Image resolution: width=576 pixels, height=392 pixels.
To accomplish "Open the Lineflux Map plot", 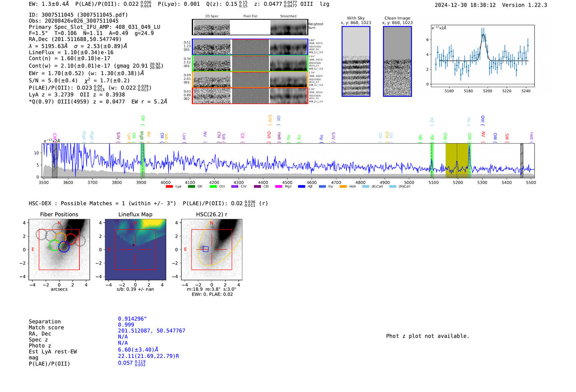I will [135, 250].
